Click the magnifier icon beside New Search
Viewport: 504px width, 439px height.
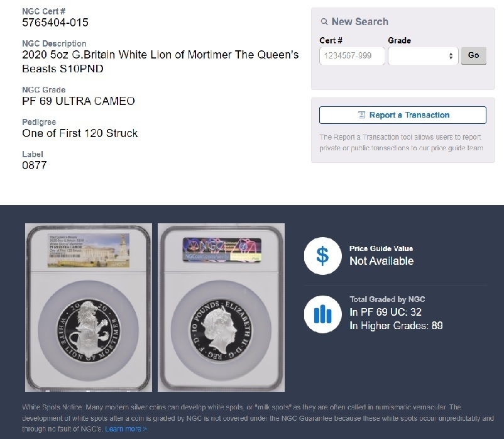(x=324, y=21)
